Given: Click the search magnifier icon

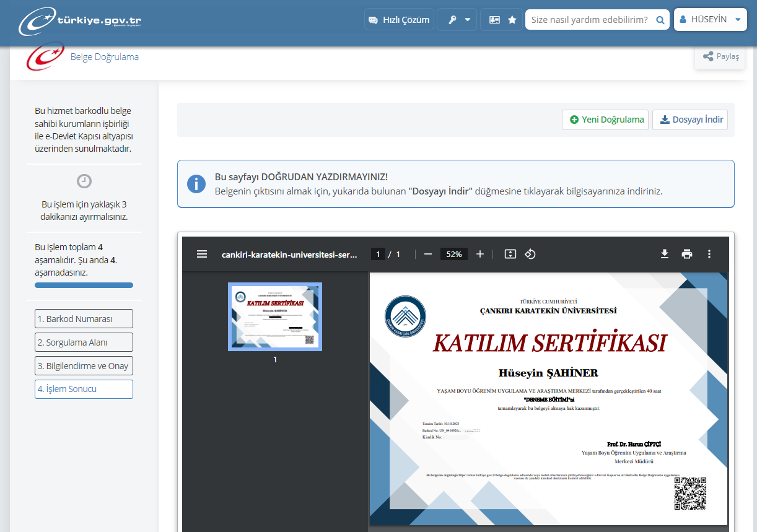Looking at the screenshot, I should (x=661, y=20).
